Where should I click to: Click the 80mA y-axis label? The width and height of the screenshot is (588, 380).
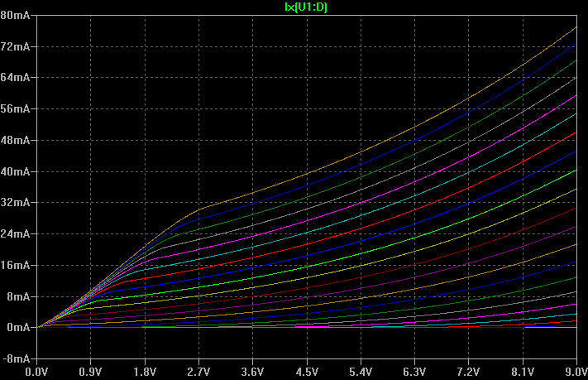coord(17,16)
